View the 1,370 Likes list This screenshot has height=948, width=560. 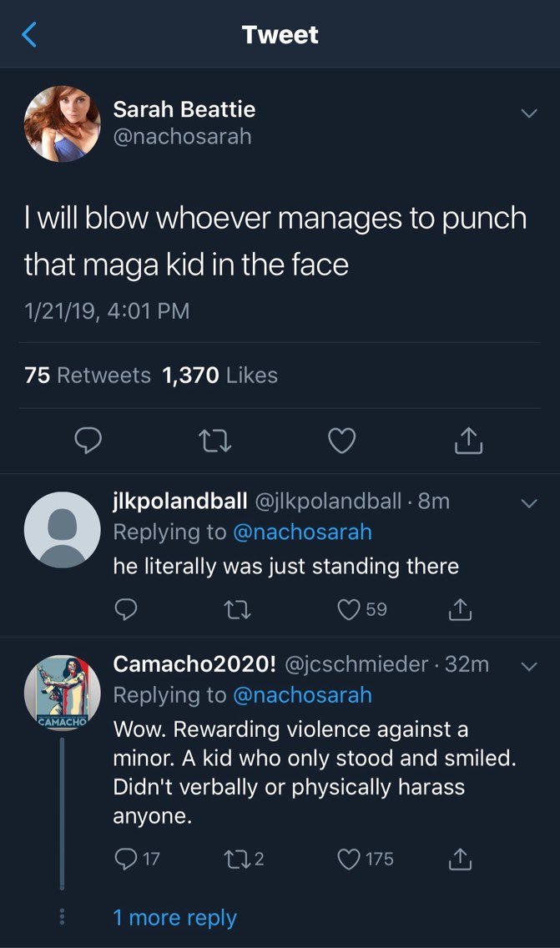coord(220,376)
